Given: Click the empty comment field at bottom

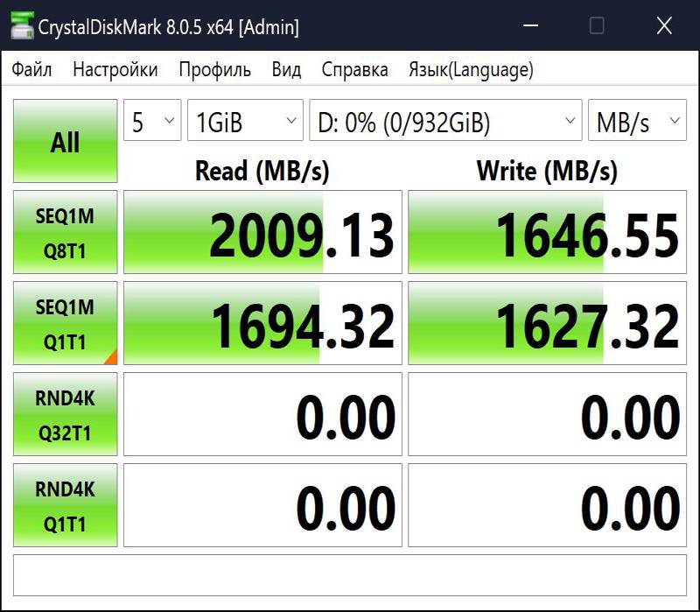Looking at the screenshot, I should click(x=349, y=575).
